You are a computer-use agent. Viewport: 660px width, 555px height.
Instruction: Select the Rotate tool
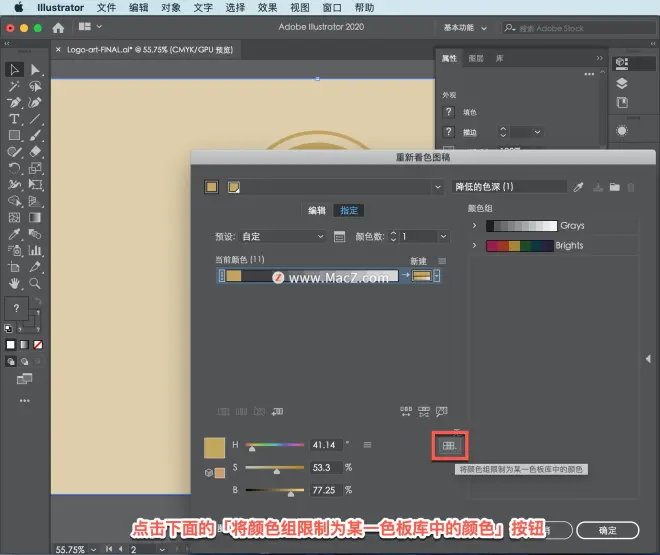[14, 168]
